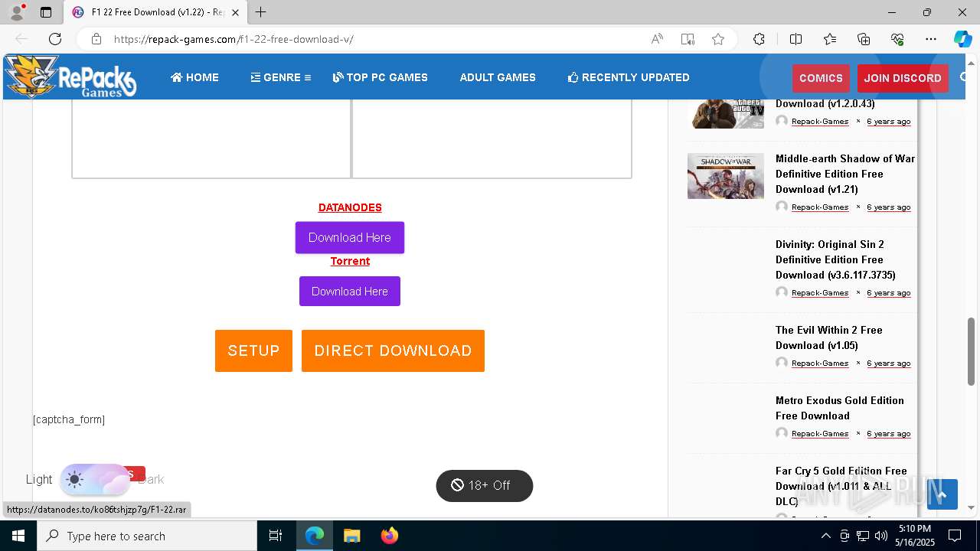Open Middle-earth Shadow of War article link
Viewport: 980px width, 551px height.
pyautogui.click(x=845, y=174)
